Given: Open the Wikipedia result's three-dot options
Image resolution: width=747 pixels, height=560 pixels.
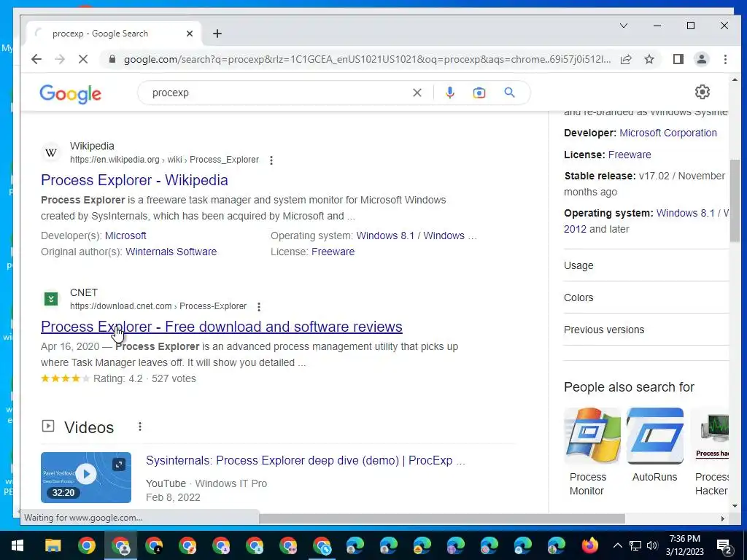Looking at the screenshot, I should pyautogui.click(x=271, y=160).
